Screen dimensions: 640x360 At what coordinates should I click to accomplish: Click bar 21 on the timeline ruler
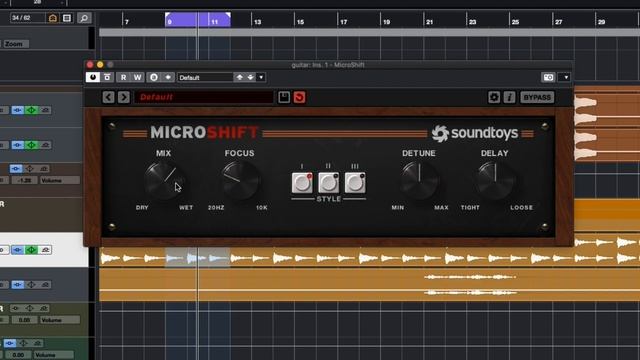429,22
